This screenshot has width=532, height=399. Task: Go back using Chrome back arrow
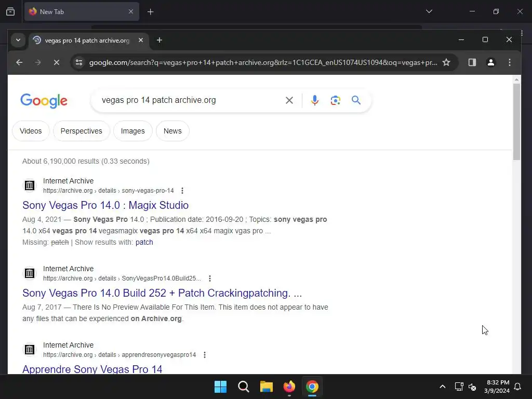coord(19,62)
